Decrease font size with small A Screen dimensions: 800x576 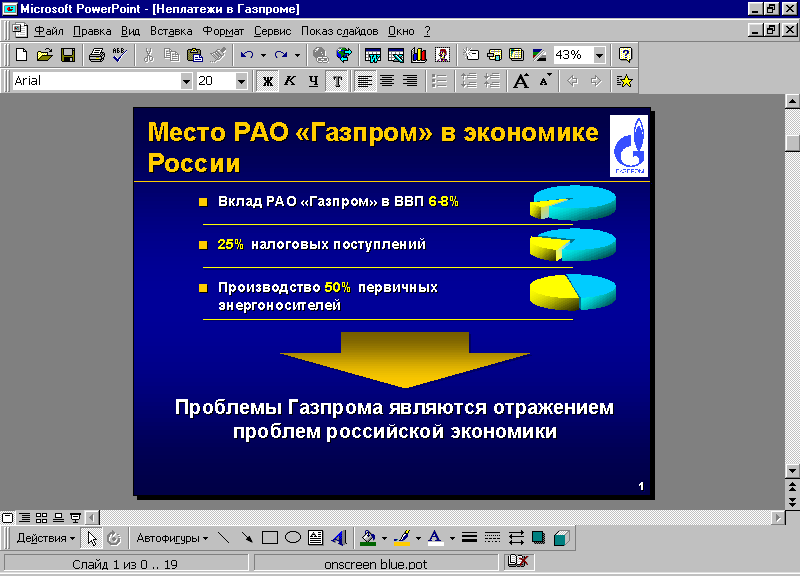point(545,81)
